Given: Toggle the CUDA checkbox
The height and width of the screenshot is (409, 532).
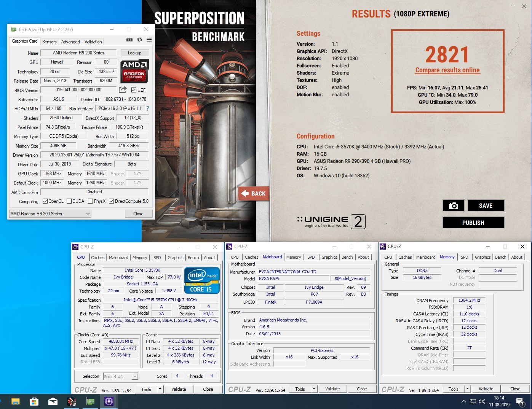Looking at the screenshot, I should point(69,201).
